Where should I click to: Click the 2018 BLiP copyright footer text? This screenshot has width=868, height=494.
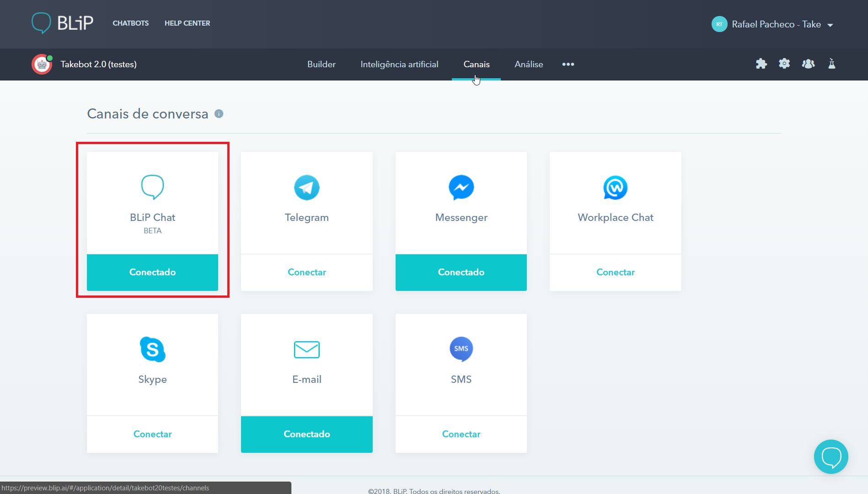pyautogui.click(x=434, y=491)
